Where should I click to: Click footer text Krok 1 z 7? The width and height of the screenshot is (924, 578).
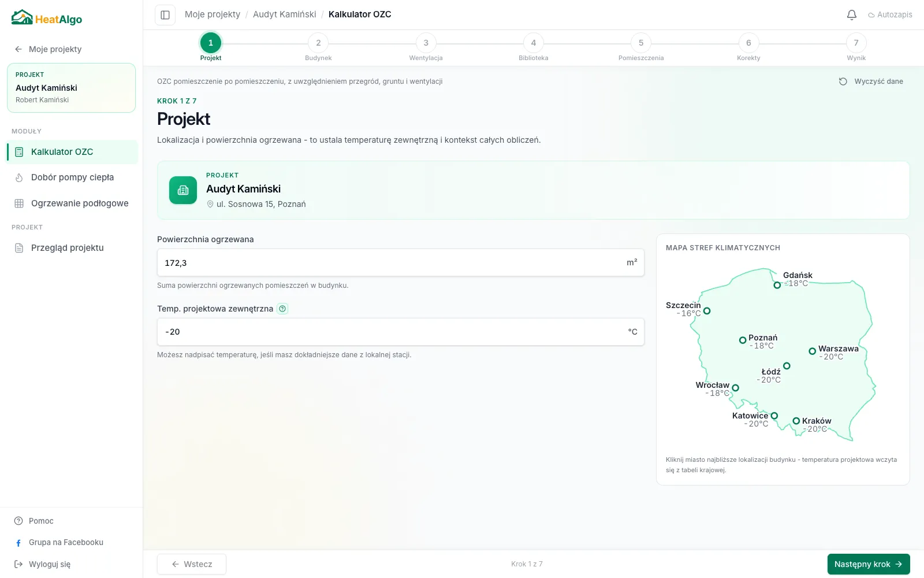point(527,564)
